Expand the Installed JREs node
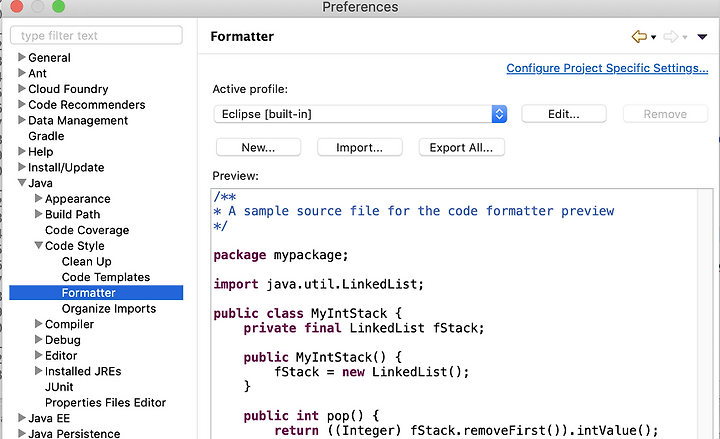Screen dimensions: 720x439 pos(39,371)
